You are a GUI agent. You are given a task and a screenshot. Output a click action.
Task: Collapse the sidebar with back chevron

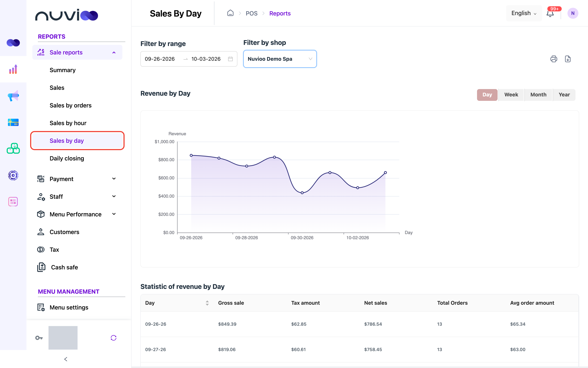(66, 359)
